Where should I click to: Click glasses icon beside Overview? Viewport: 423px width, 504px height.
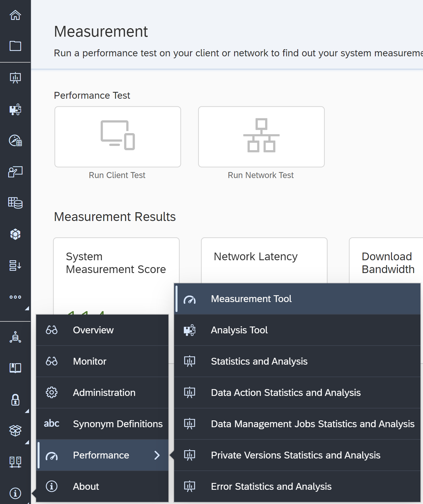coord(51,330)
